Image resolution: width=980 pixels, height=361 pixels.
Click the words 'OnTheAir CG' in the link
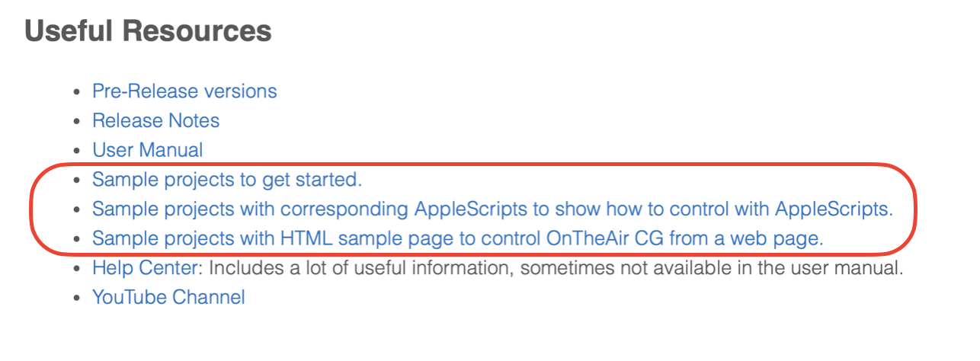point(607,238)
